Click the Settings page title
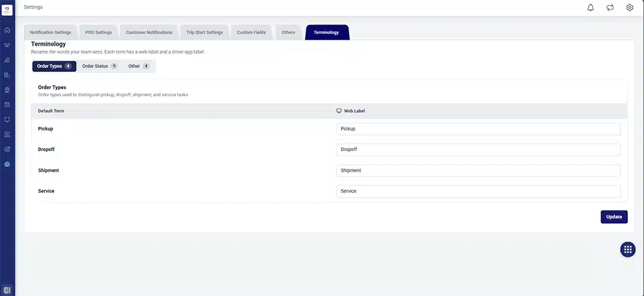This screenshot has height=296, width=644. point(33,7)
